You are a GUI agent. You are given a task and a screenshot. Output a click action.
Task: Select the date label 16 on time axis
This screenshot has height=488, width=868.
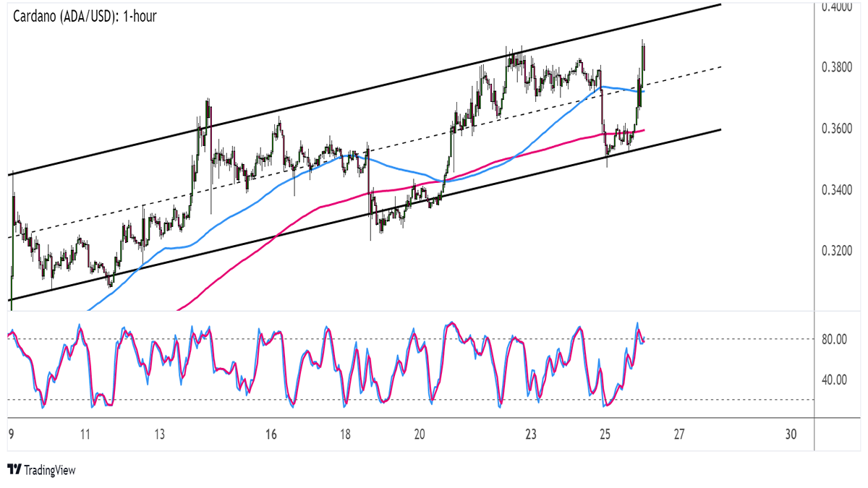pyautogui.click(x=271, y=435)
